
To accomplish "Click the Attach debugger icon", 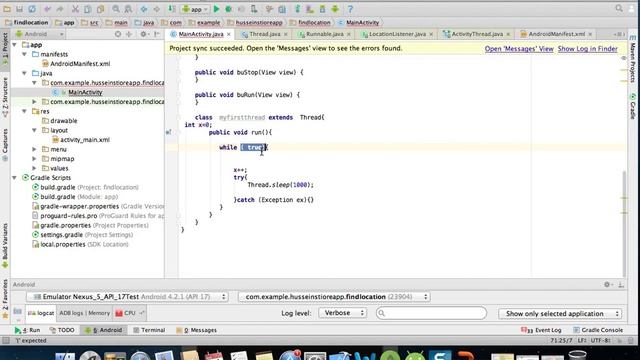I will coord(254,9).
